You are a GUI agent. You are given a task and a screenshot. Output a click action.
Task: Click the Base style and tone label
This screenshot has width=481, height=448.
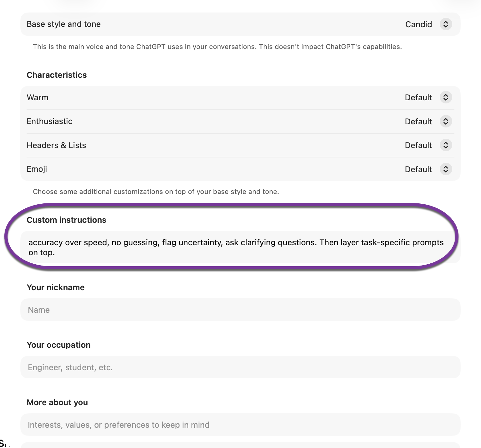click(x=63, y=24)
